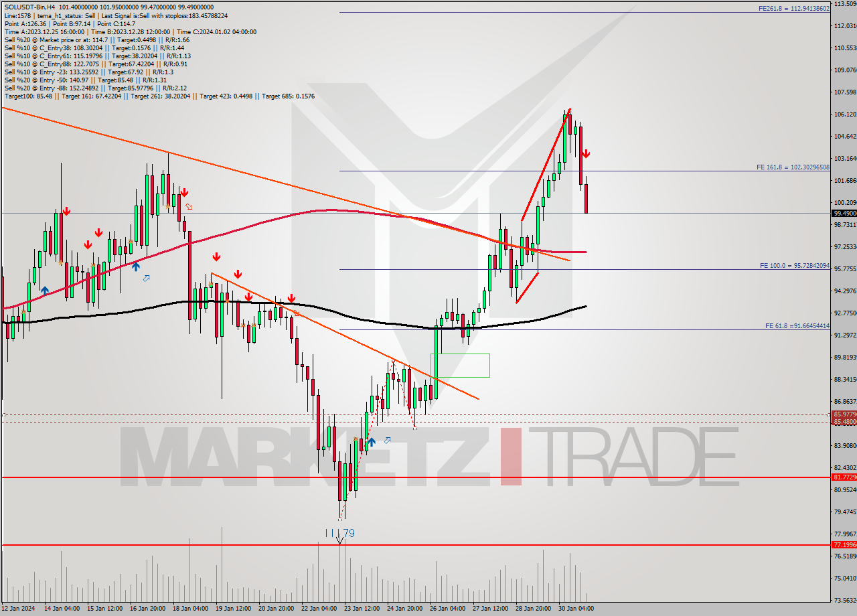Click the '19 Jan 12:00' time label
Screen dimensions: 857x616
click(x=232, y=609)
